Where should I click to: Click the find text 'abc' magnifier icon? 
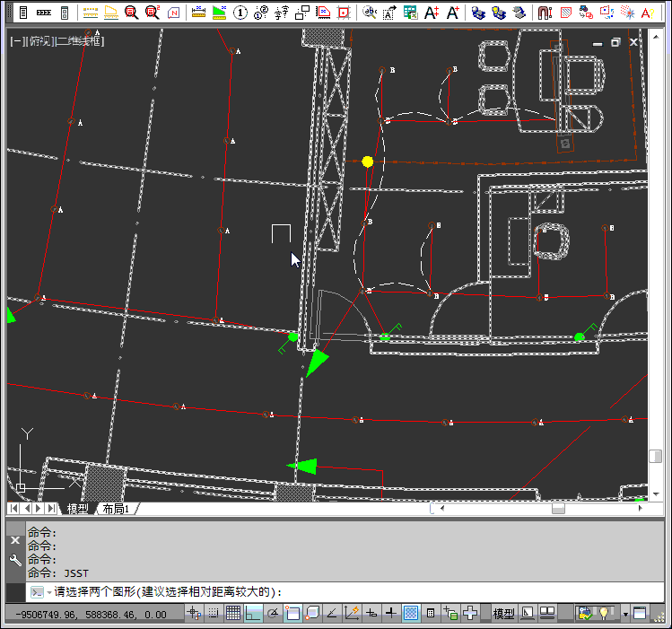coord(370,13)
